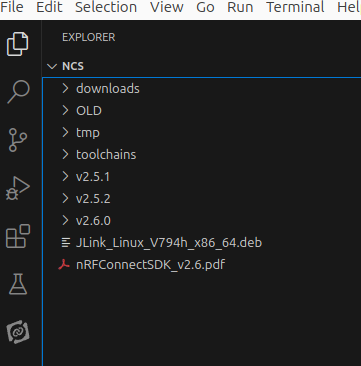The width and height of the screenshot is (361, 366).
Task: Open the Run menu
Action: coord(240,7)
